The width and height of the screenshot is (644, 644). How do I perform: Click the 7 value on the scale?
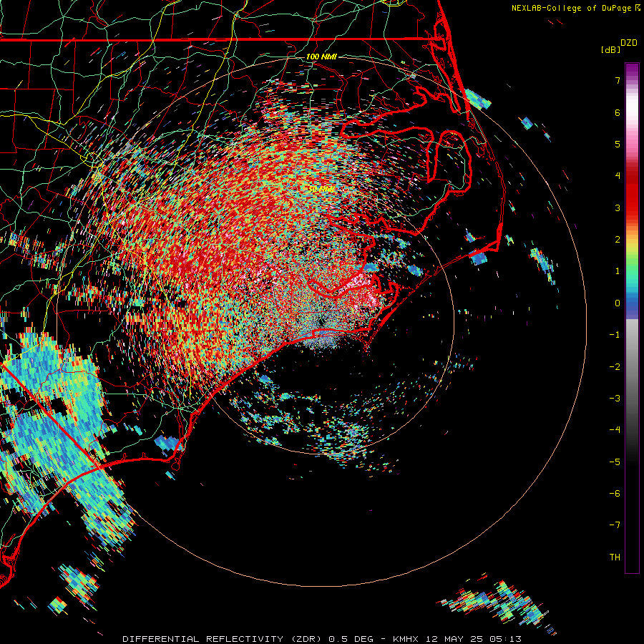618,80
